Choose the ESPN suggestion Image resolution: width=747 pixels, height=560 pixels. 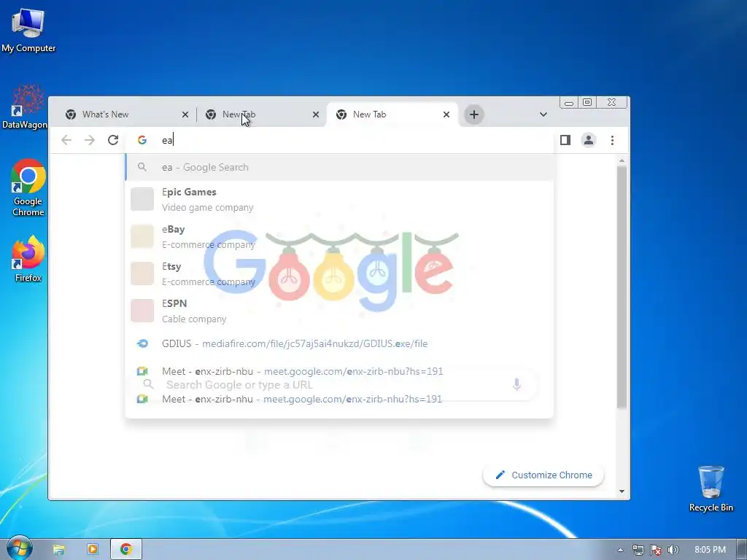(x=339, y=311)
